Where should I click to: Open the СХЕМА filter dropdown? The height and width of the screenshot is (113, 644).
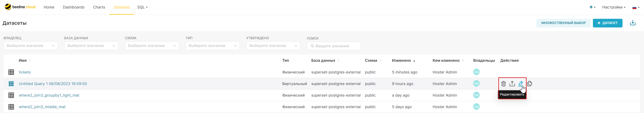(x=152, y=46)
